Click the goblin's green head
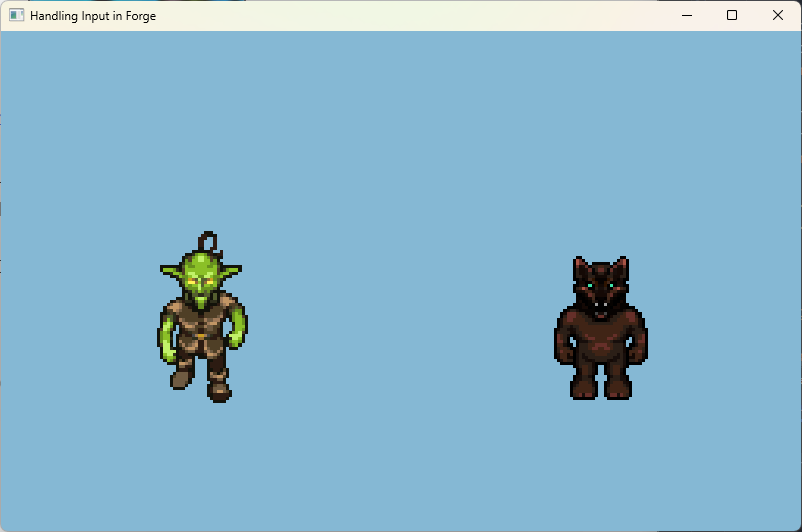The width and height of the screenshot is (802, 532). point(201,275)
